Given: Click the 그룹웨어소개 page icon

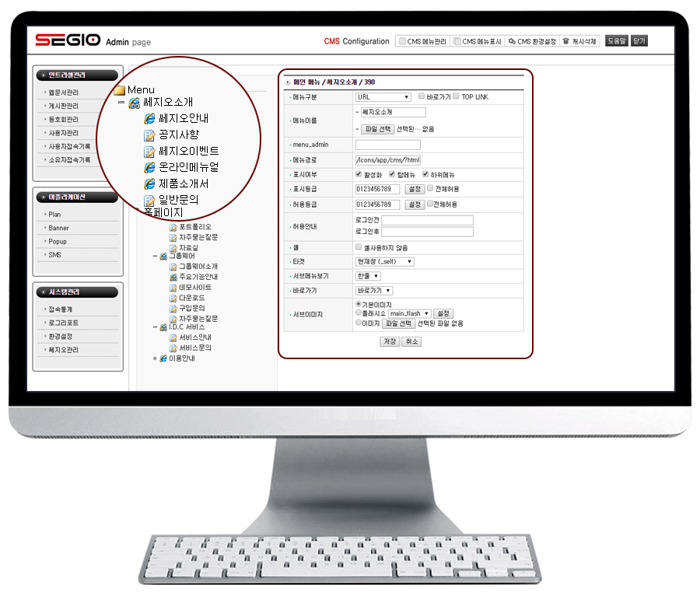Looking at the screenshot, I should (x=173, y=267).
